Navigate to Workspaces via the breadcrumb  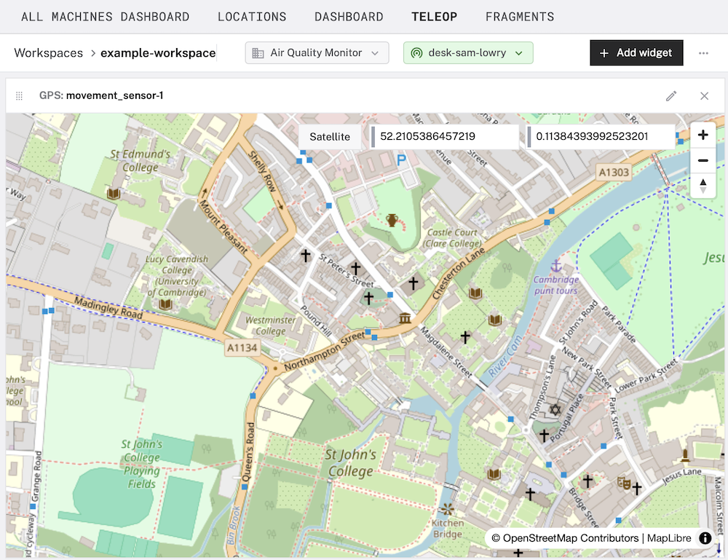coord(48,52)
